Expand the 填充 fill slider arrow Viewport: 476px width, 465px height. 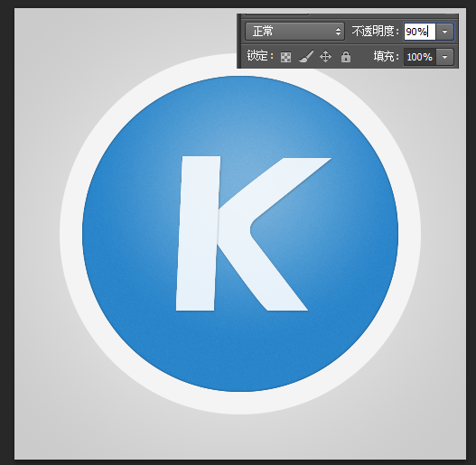click(444, 57)
